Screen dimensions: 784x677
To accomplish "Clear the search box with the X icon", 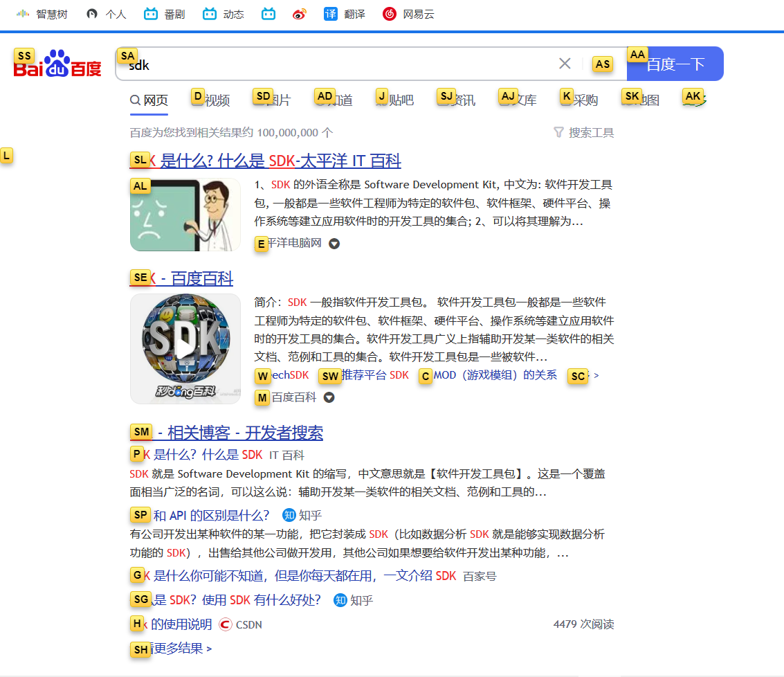I will [565, 63].
